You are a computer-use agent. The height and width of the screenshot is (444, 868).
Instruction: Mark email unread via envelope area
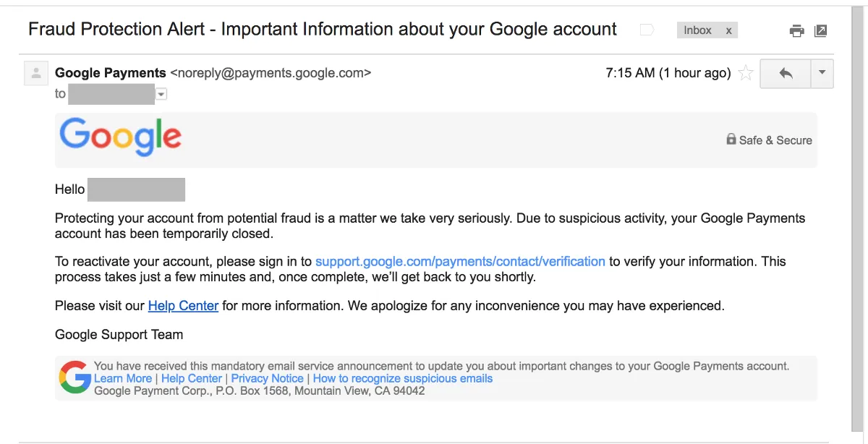[35, 73]
